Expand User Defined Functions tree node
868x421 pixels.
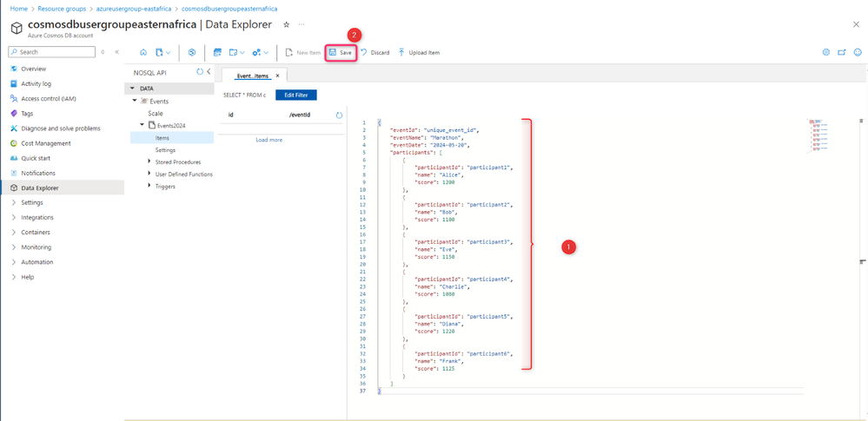tap(149, 174)
